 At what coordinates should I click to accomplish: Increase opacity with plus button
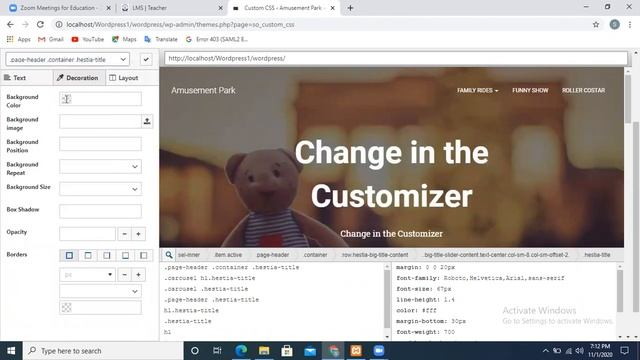pos(138,234)
